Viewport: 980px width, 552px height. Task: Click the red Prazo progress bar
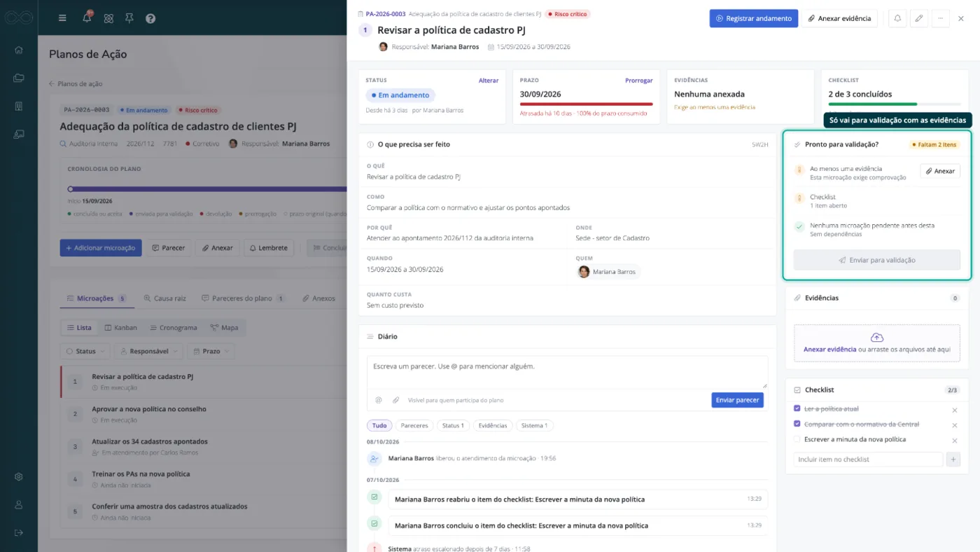tap(586, 104)
